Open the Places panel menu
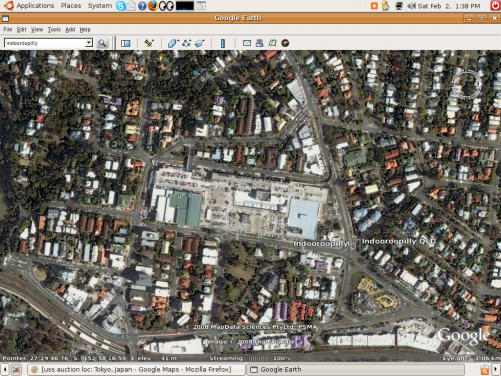Viewport: 501px width, 376px height. tap(71, 6)
